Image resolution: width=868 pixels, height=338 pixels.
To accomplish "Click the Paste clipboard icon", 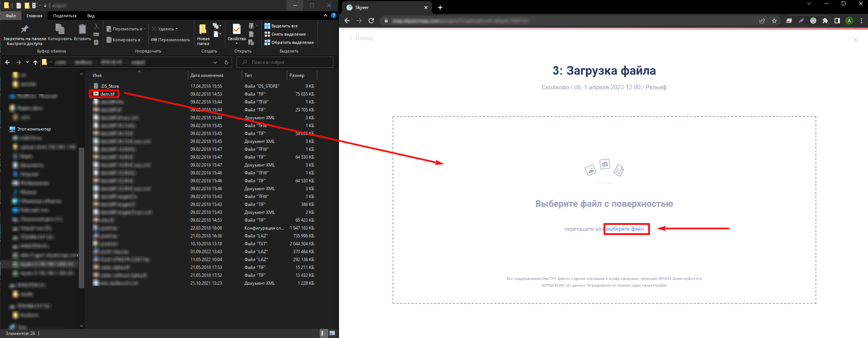I will tap(82, 29).
